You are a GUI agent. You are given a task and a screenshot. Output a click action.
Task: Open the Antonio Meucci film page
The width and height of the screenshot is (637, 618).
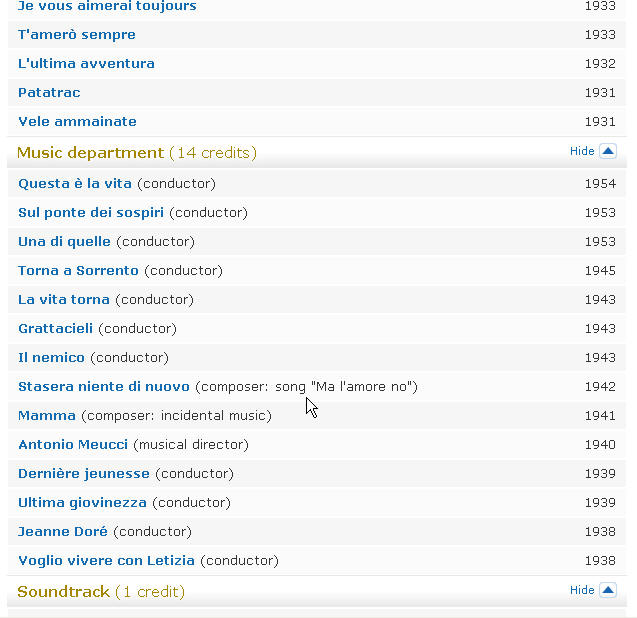[x=73, y=445]
